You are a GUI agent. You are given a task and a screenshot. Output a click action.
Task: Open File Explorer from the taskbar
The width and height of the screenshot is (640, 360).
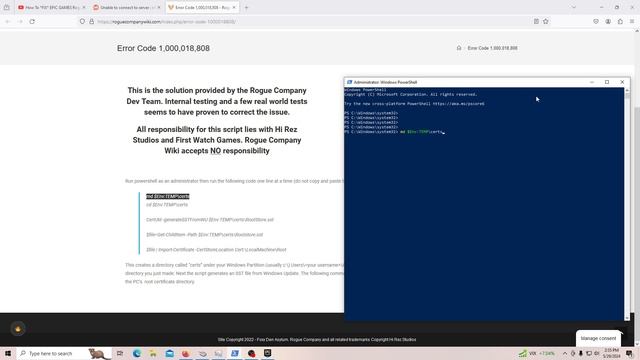[x=153, y=353]
